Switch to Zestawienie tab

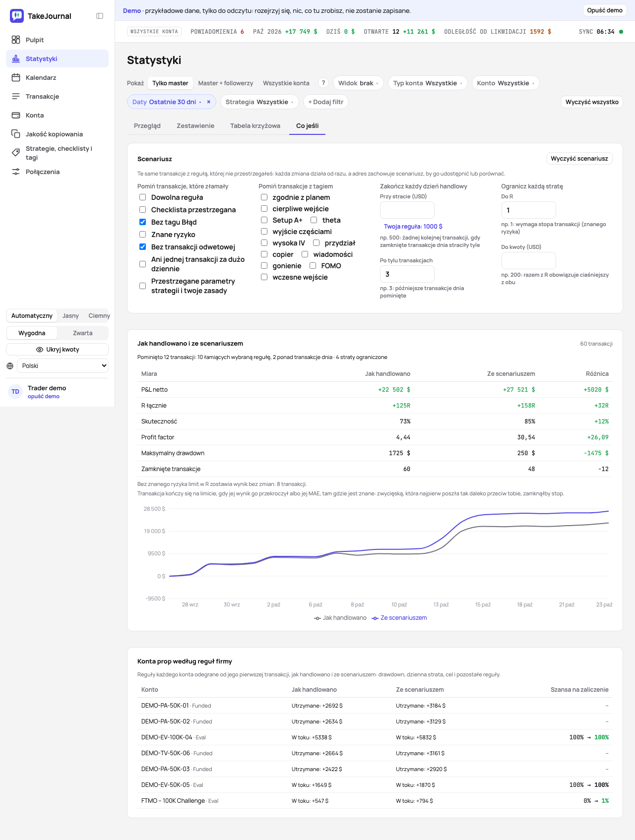(195, 125)
